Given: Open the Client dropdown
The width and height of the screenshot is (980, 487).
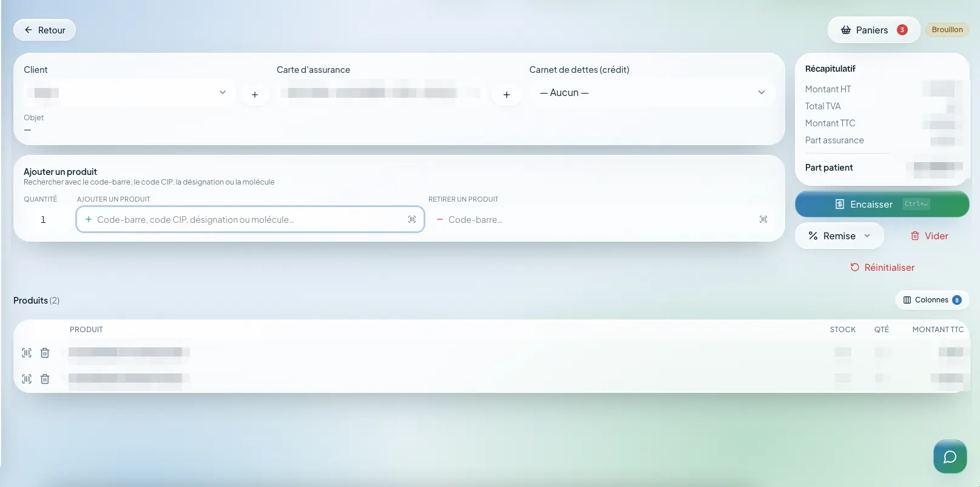Looking at the screenshot, I should pos(129,93).
